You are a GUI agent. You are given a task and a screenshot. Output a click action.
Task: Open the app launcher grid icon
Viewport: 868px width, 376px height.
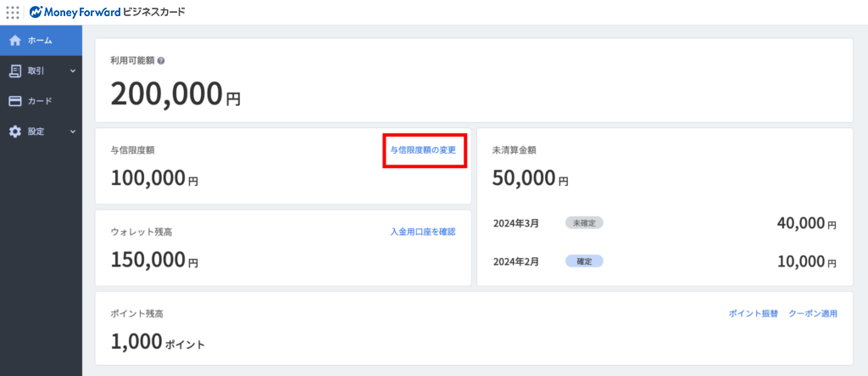pyautogui.click(x=13, y=13)
